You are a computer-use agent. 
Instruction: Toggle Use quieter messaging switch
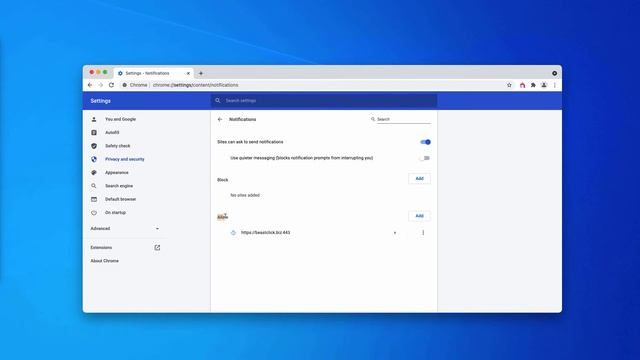424,158
